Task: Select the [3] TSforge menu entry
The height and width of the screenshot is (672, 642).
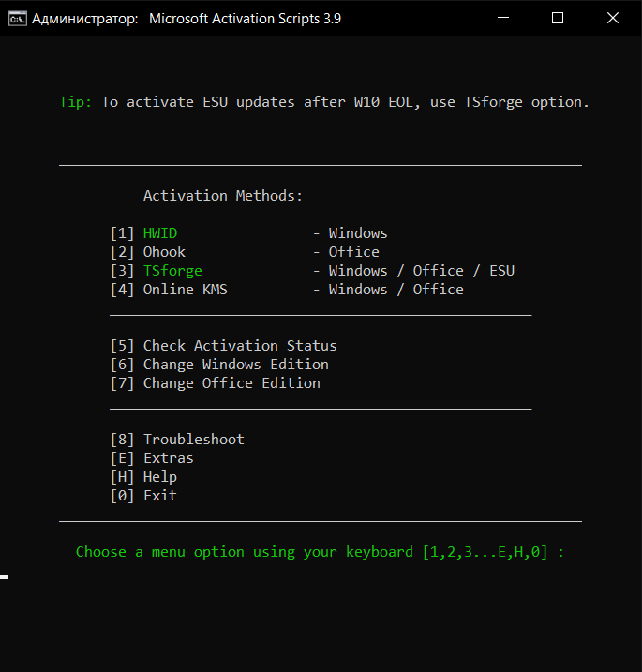Action: 157,271
